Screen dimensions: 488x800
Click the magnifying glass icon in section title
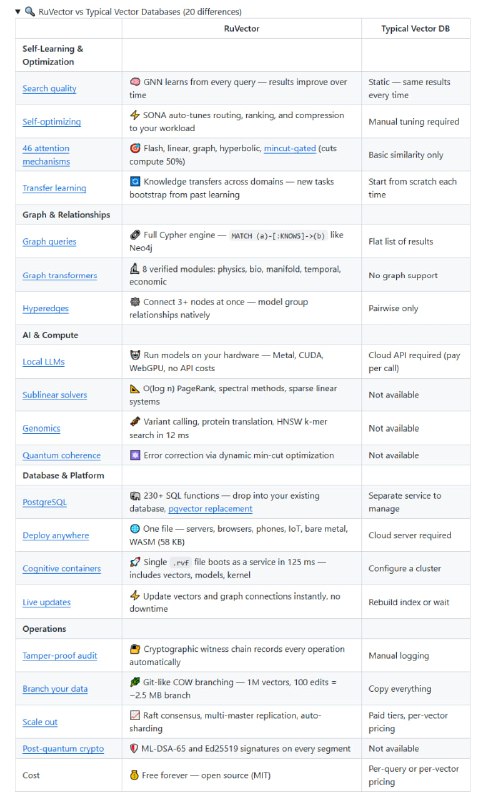(30, 11)
